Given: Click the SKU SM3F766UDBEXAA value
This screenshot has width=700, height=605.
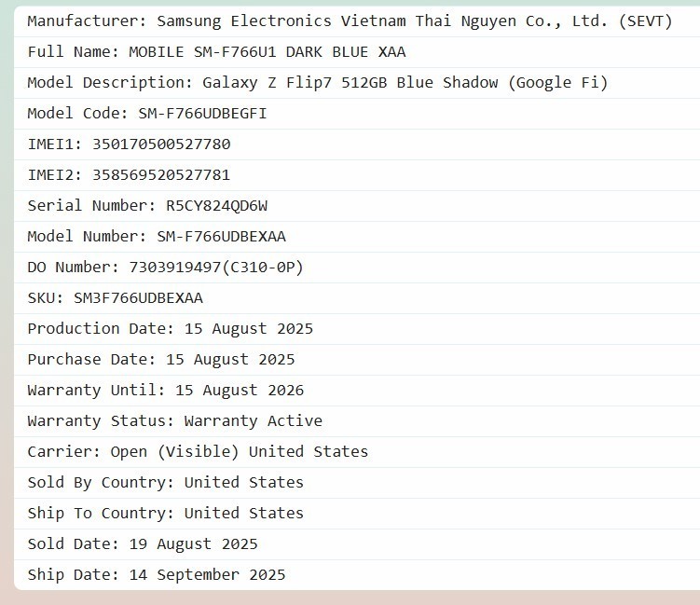Looking at the screenshot, I should click(138, 298).
